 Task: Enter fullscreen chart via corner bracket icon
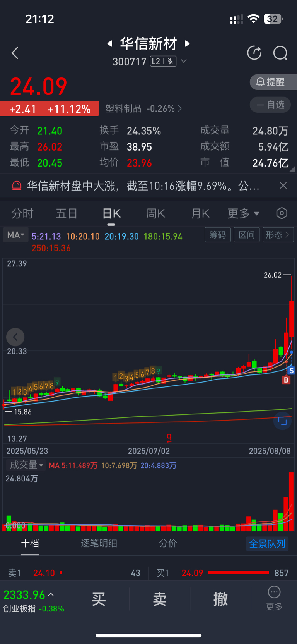[x=283, y=421]
